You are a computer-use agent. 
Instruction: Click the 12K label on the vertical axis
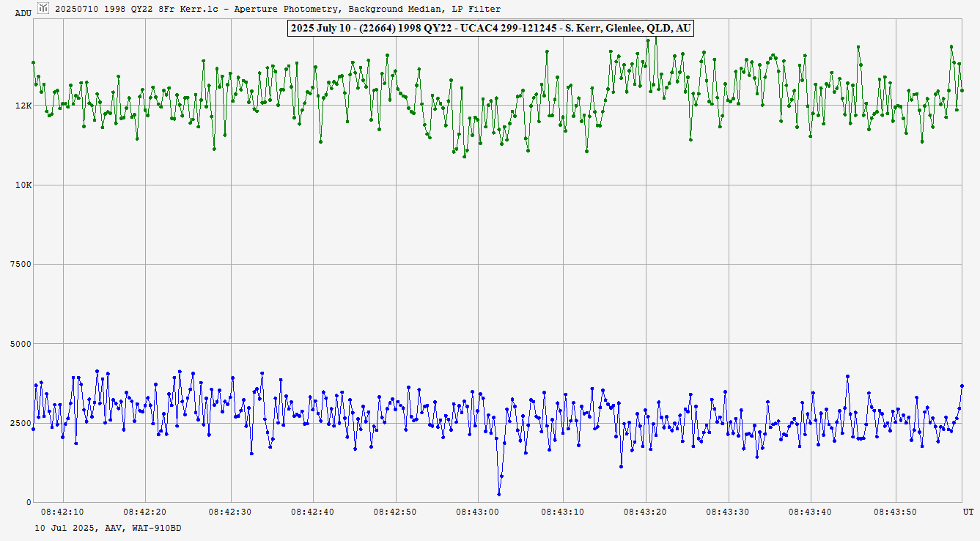(23, 106)
